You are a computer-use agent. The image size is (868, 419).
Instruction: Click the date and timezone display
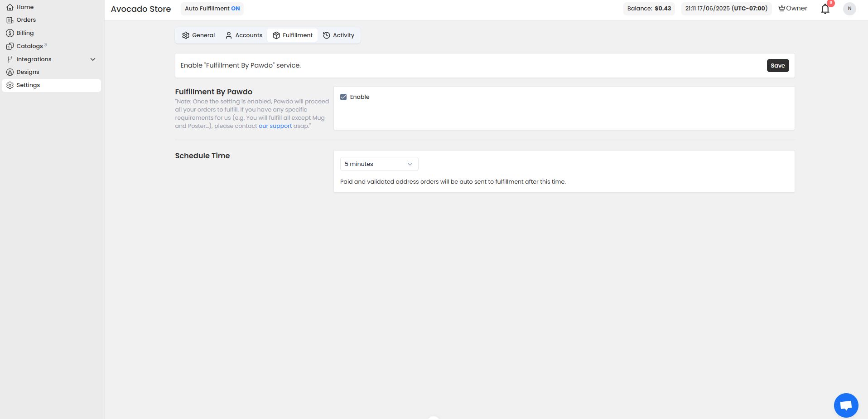[726, 9]
